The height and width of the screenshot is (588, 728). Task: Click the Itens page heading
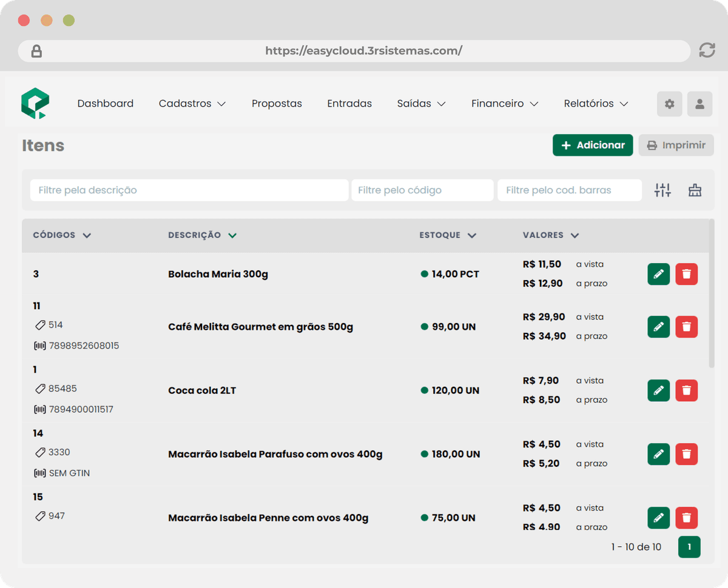coord(43,145)
